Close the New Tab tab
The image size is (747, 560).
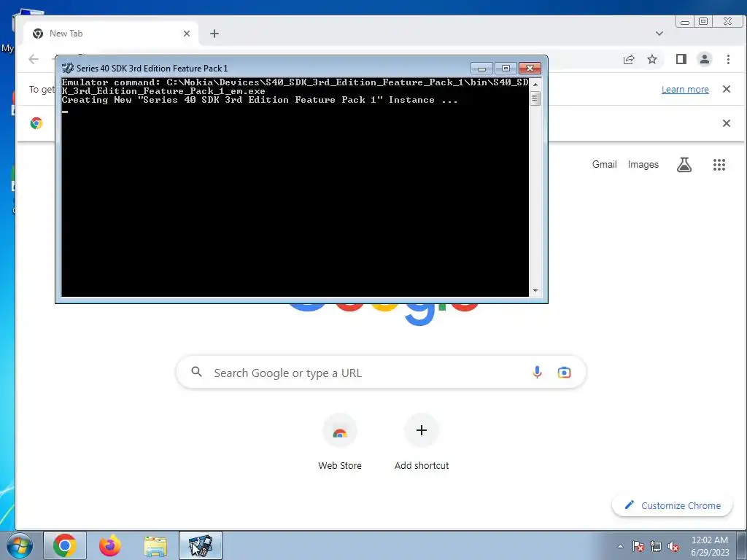tap(187, 34)
